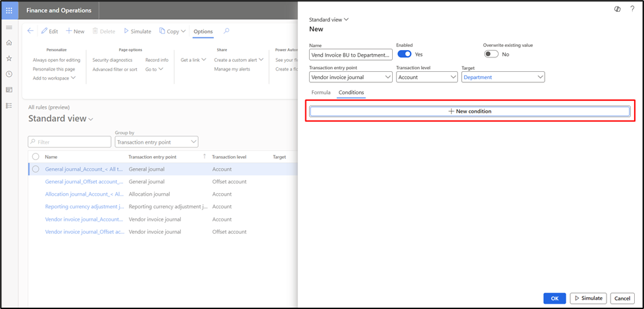
Task: Click the Filter input field
Action: pyautogui.click(x=70, y=142)
